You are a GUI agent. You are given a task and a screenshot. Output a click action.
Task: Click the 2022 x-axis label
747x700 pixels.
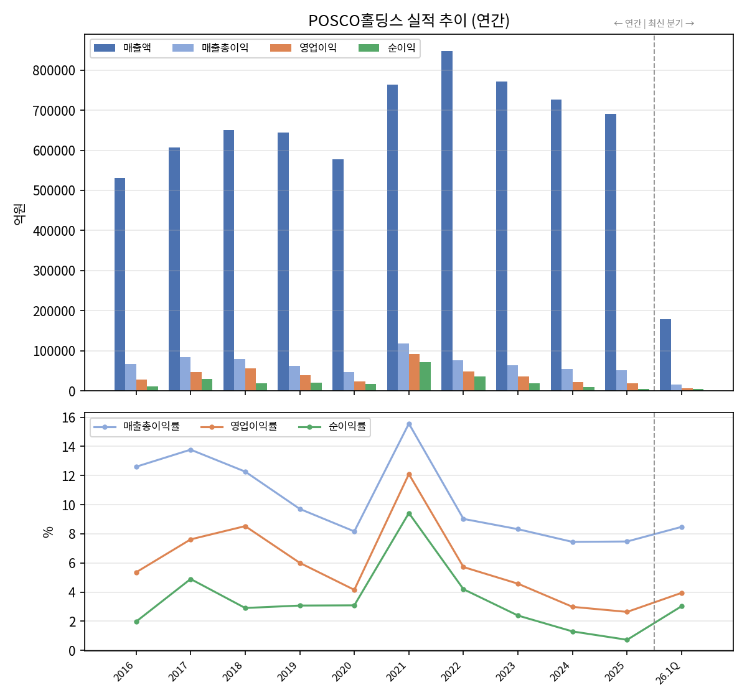pos(451,671)
